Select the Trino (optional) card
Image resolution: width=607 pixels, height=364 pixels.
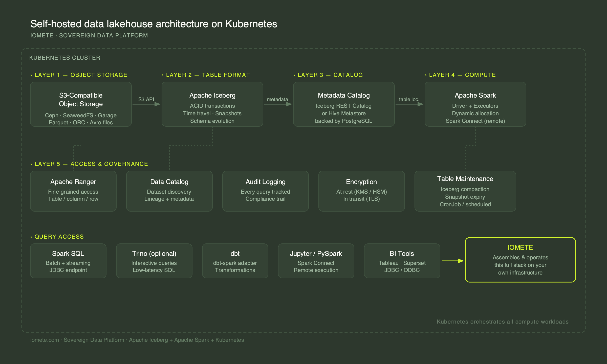coord(154,261)
